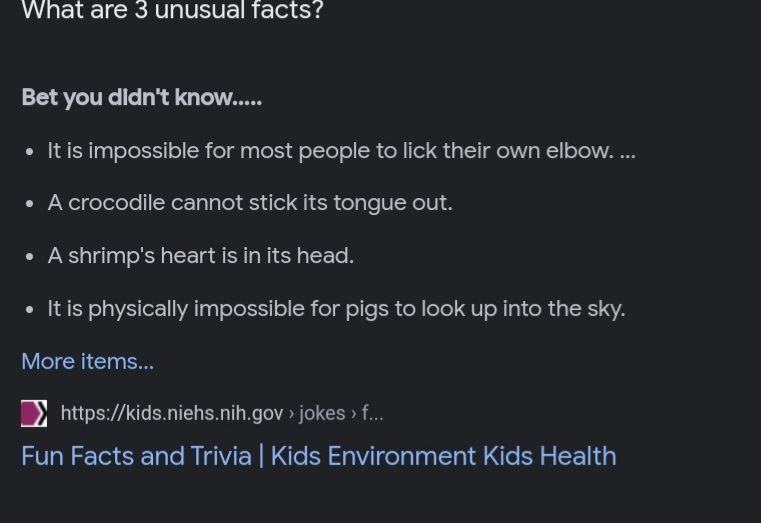
Task: Click the pigs look up sky fact
Action: (x=336, y=309)
